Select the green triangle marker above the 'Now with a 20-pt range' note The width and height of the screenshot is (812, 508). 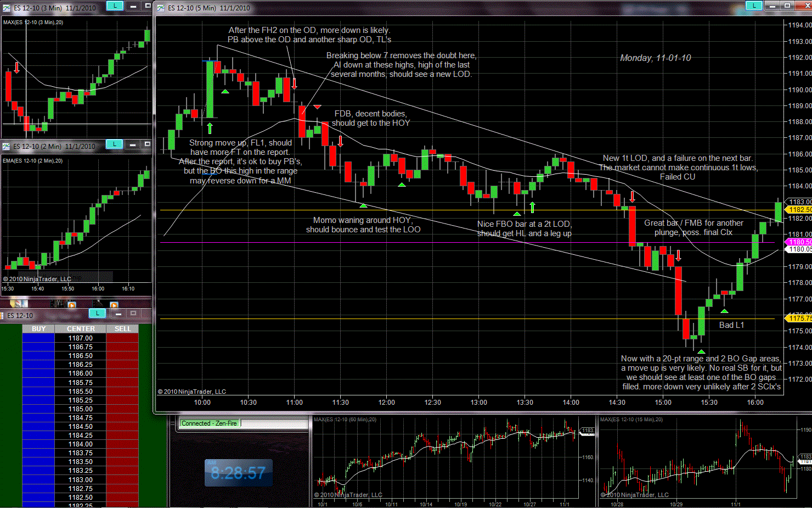[x=701, y=351]
